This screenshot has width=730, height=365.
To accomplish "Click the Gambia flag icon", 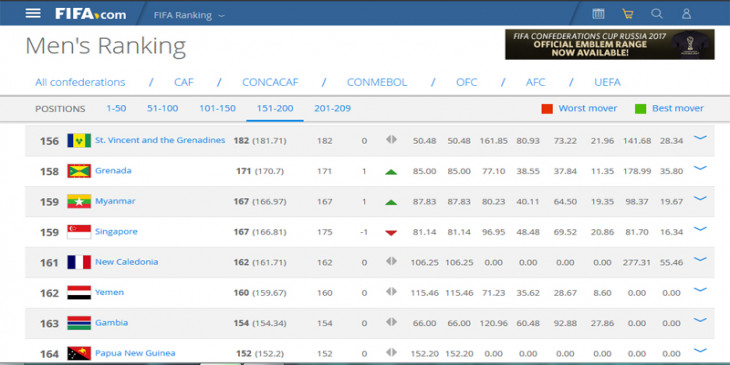I will click(79, 323).
